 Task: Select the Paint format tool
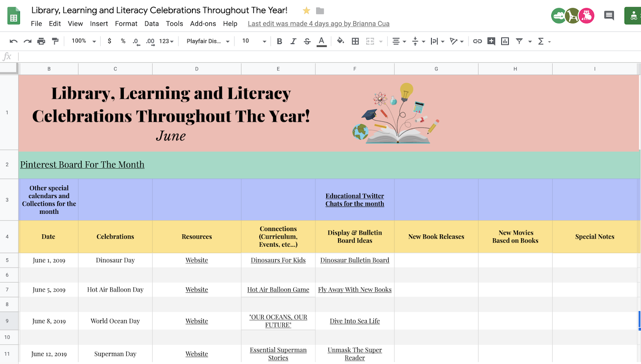click(x=55, y=41)
